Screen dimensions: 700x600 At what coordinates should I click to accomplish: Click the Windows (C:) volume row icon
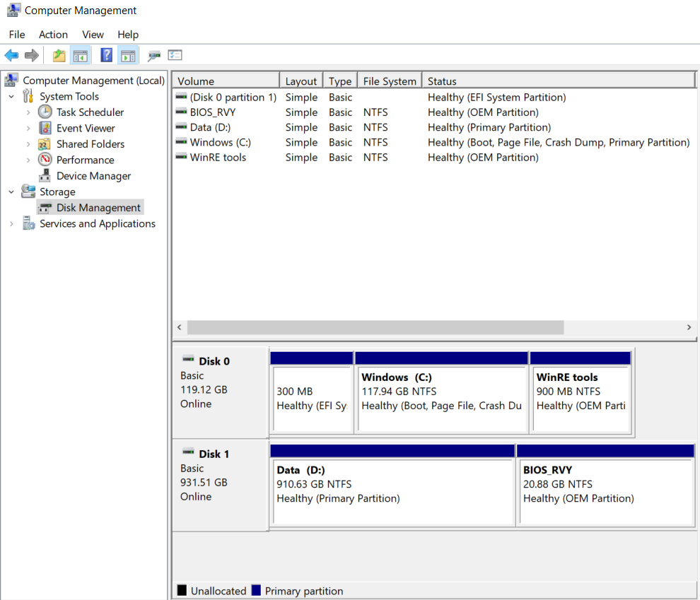point(181,142)
